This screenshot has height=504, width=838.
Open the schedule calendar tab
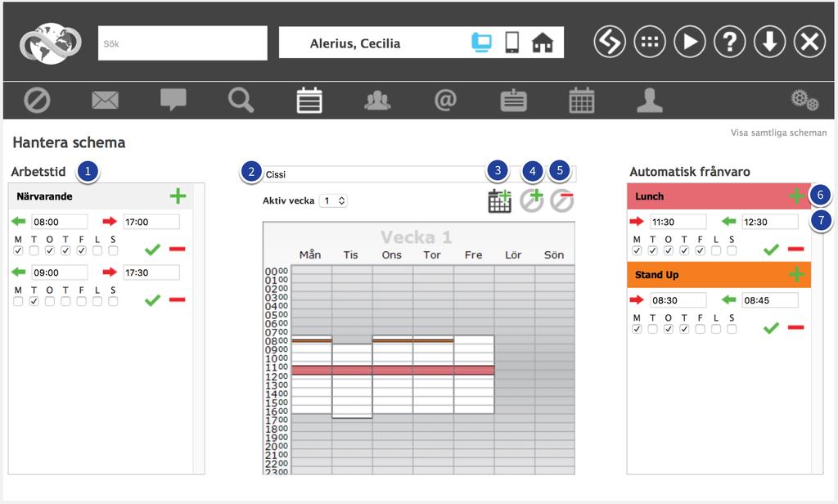pos(309,100)
